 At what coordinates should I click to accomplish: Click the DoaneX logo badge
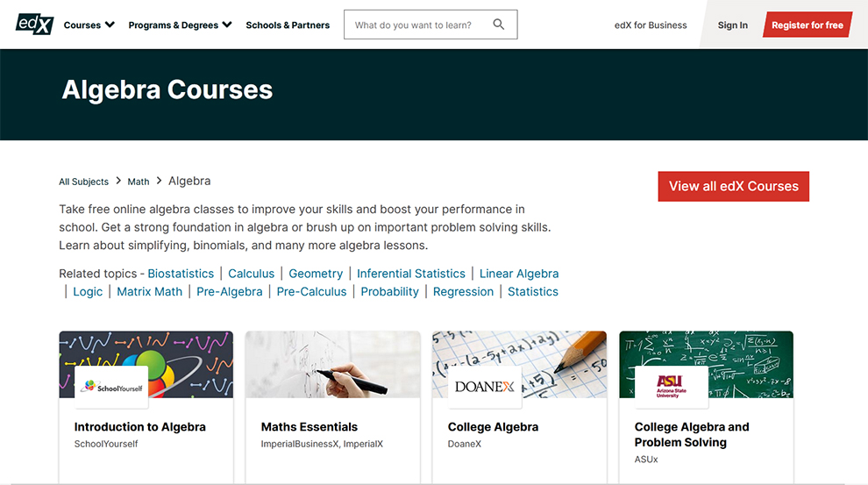[485, 387]
